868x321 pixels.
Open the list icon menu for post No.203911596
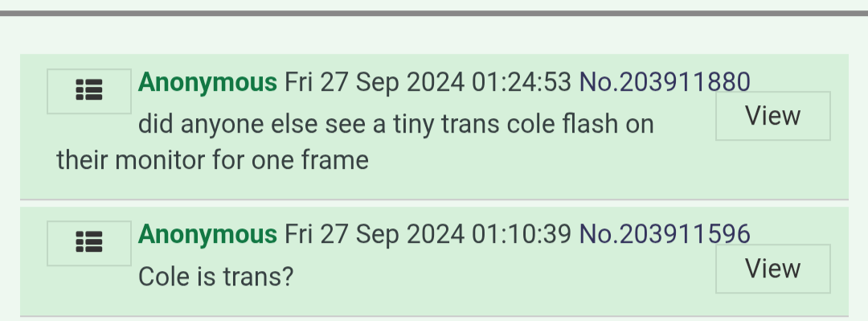tap(89, 243)
